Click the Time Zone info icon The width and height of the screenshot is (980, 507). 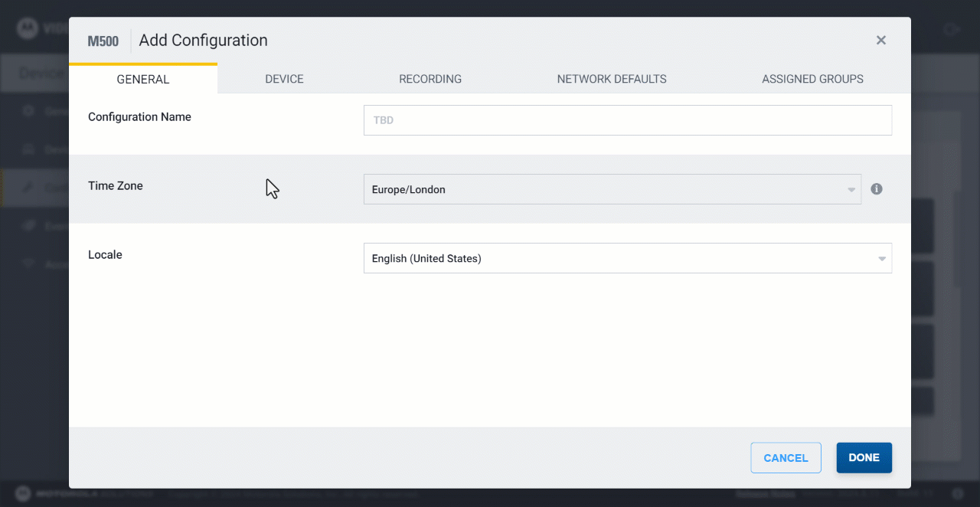(x=877, y=189)
